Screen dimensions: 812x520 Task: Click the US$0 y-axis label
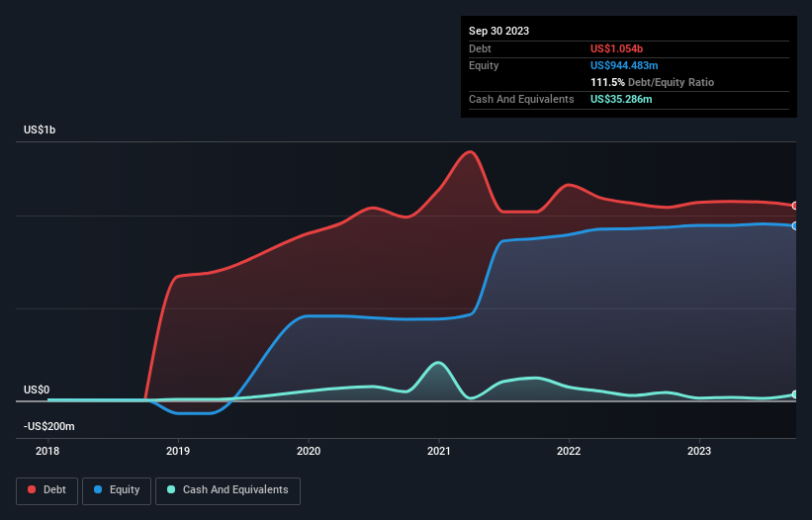(x=37, y=390)
